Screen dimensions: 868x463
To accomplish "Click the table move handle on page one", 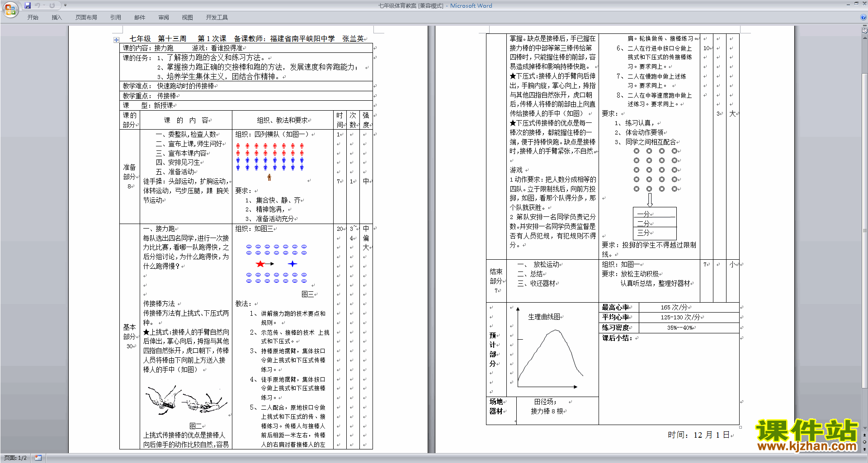I will click(116, 40).
